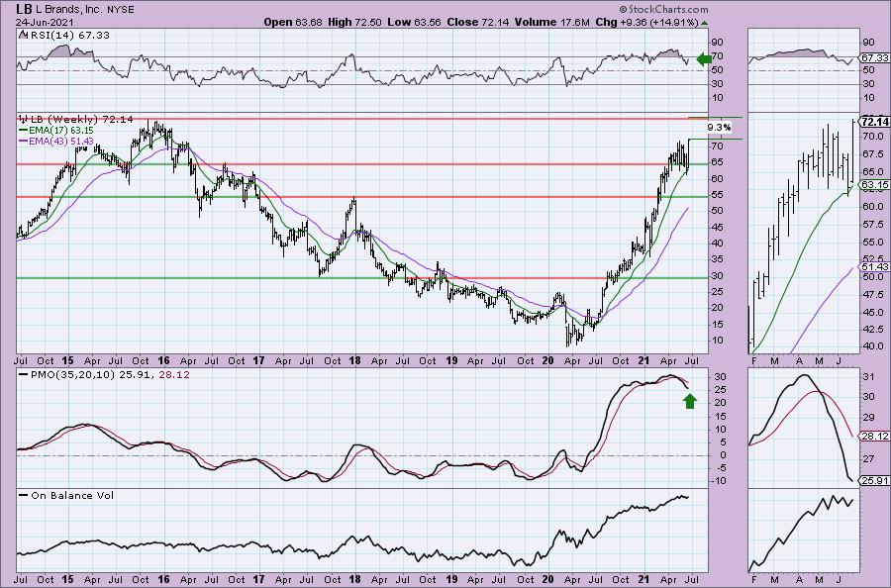Click the 51.43 EMA tag in zoom panel
The image size is (891, 588).
874,266
